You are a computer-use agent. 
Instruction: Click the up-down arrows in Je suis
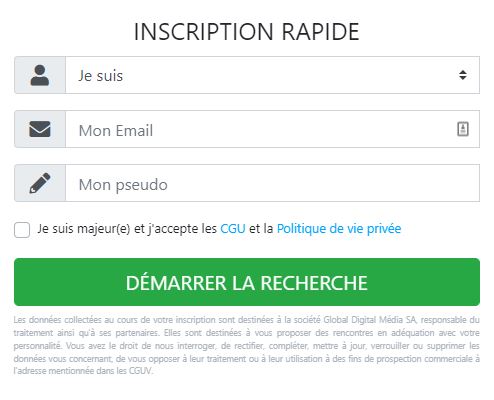(x=463, y=75)
